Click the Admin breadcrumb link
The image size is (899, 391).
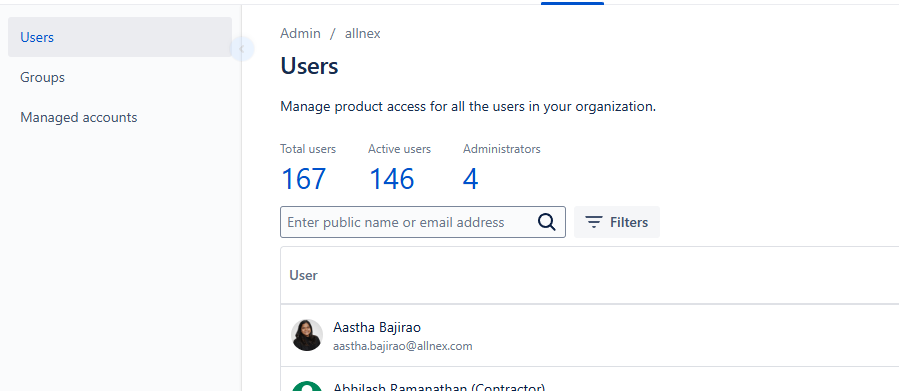click(x=300, y=33)
